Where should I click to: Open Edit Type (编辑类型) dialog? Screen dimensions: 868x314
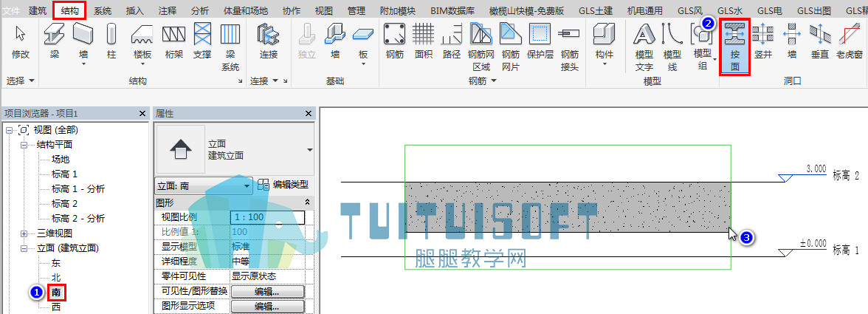click(283, 185)
